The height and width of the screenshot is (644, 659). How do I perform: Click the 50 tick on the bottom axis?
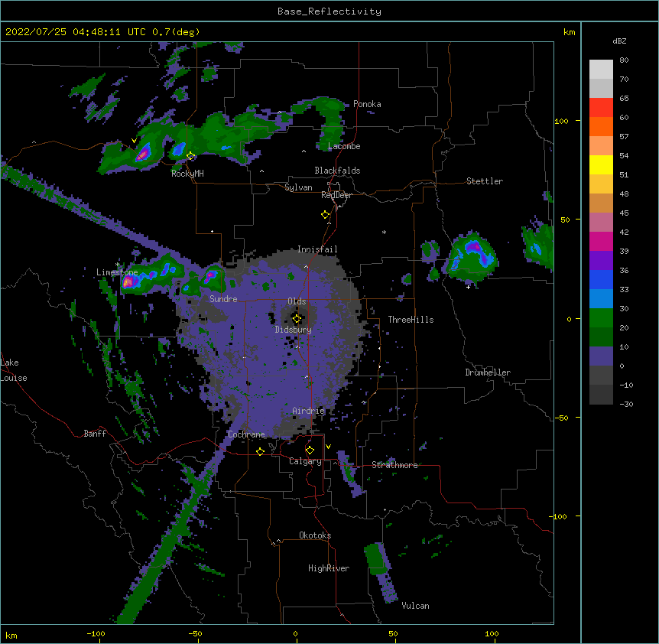[393, 633]
